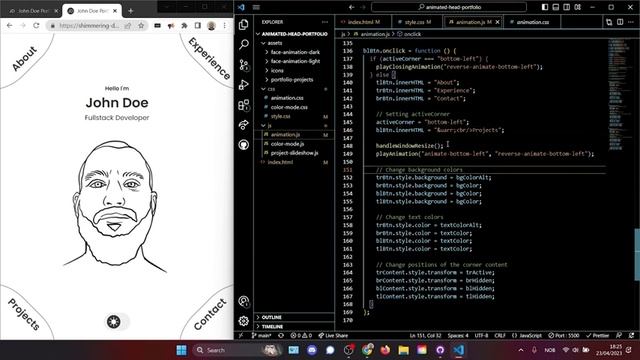Toggle the bottom panel visibility
640x360 pixels.
[x=556, y=7]
